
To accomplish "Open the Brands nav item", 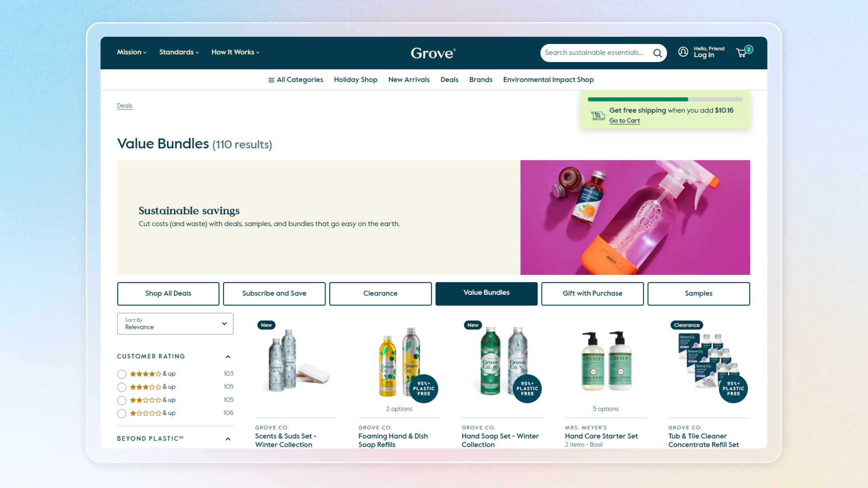I will click(x=481, y=80).
